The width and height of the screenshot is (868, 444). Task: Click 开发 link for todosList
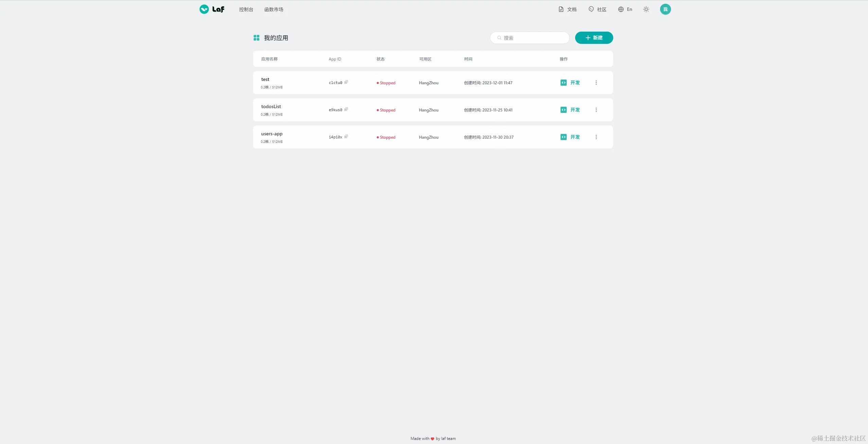[575, 110]
